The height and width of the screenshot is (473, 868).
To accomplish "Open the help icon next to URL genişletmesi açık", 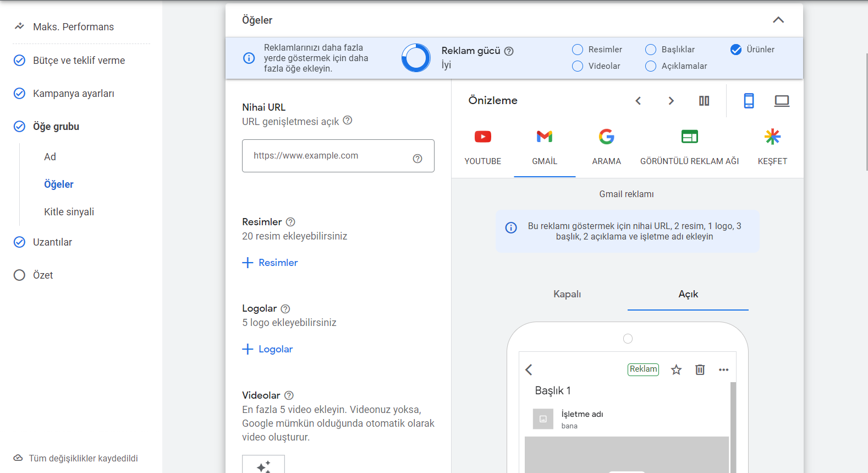I will pos(348,120).
